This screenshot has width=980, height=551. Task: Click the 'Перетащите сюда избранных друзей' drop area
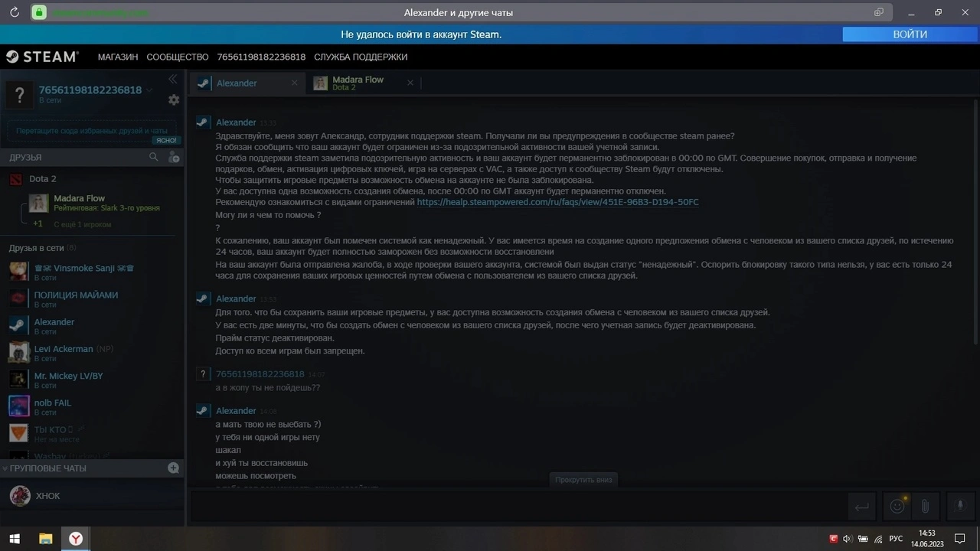[92, 131]
